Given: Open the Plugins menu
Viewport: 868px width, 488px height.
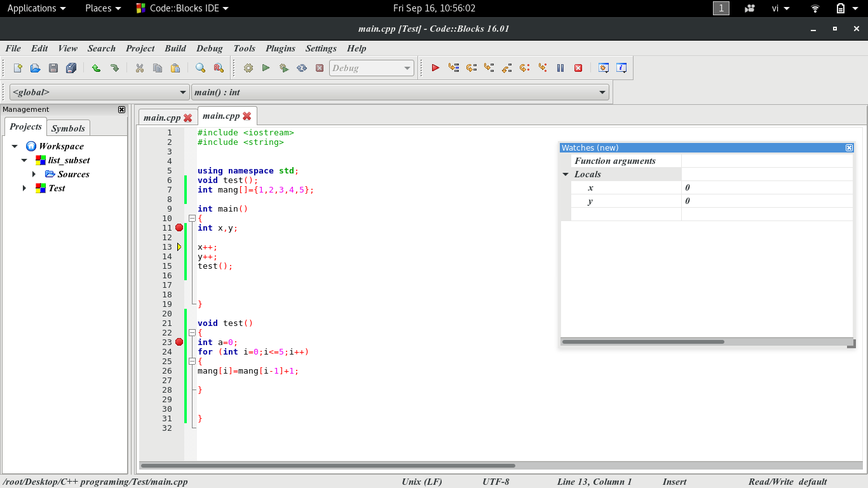Looking at the screenshot, I should click(x=280, y=48).
